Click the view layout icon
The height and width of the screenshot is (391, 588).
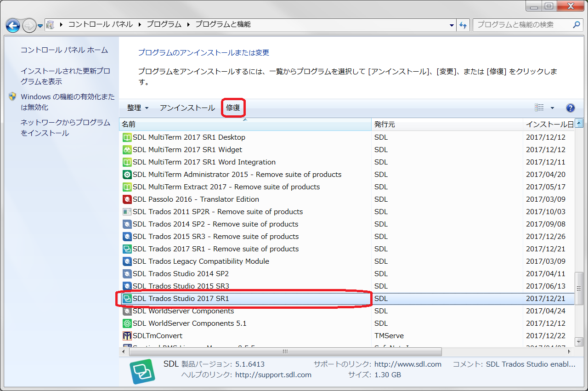[x=539, y=108]
